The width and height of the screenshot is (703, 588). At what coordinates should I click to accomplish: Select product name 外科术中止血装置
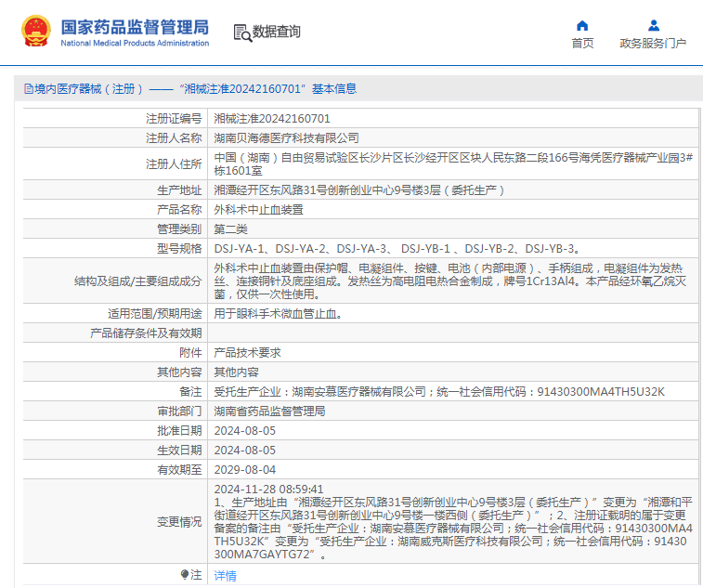[x=259, y=209]
